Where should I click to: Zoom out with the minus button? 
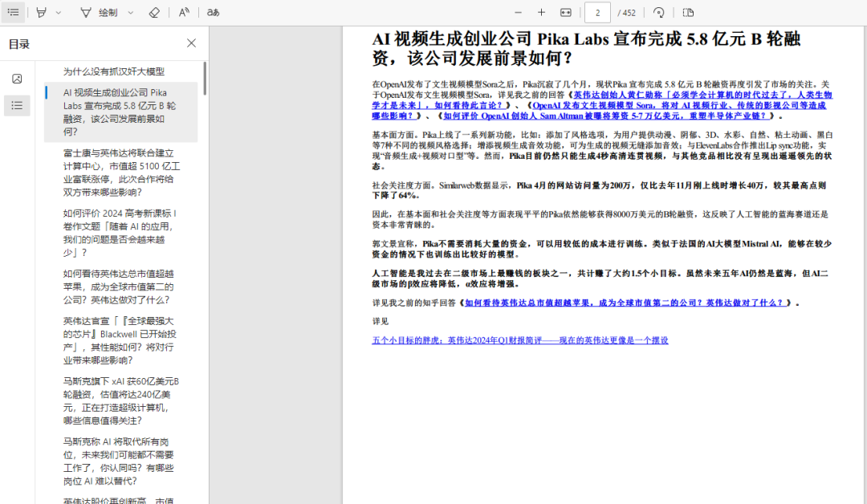pos(518,12)
